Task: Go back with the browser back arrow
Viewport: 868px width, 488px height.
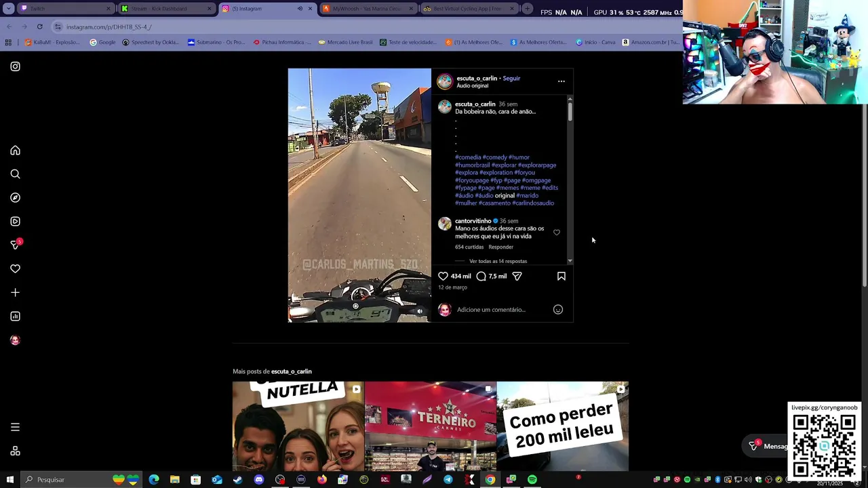Action: pyautogui.click(x=9, y=27)
